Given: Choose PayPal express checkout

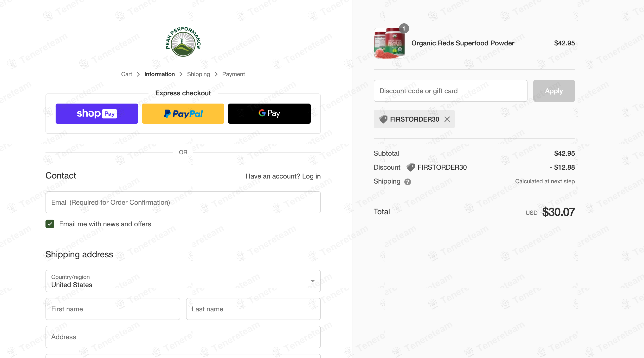Looking at the screenshot, I should (x=183, y=114).
